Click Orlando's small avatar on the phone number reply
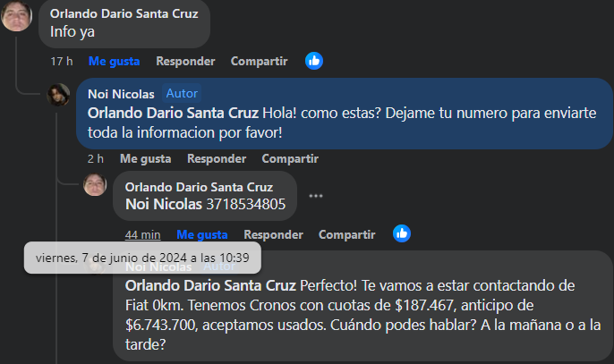 coord(95,184)
